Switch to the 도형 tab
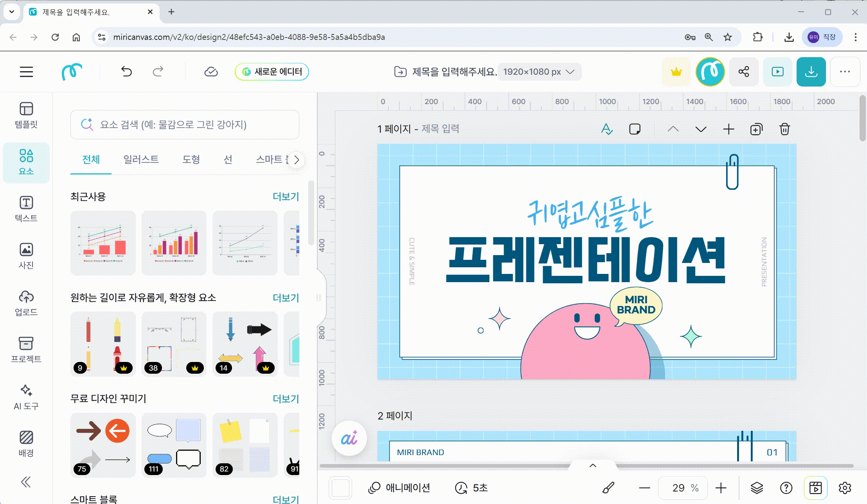The width and height of the screenshot is (867, 504). click(191, 160)
